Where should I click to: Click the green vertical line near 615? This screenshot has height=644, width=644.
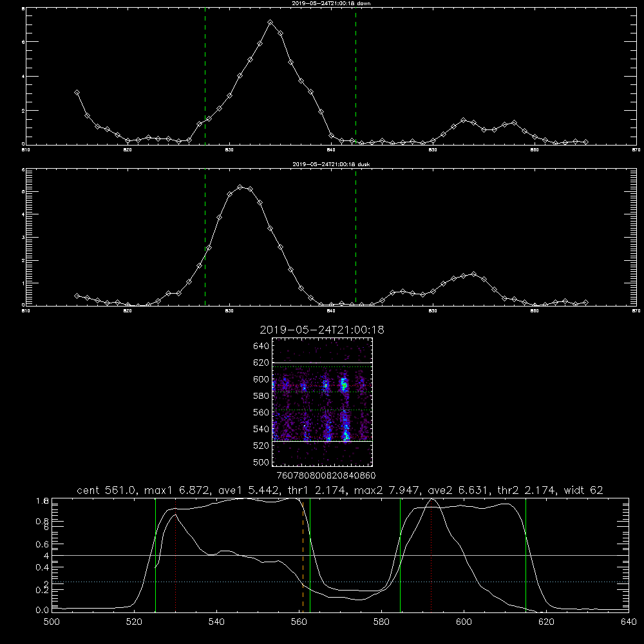click(526, 555)
